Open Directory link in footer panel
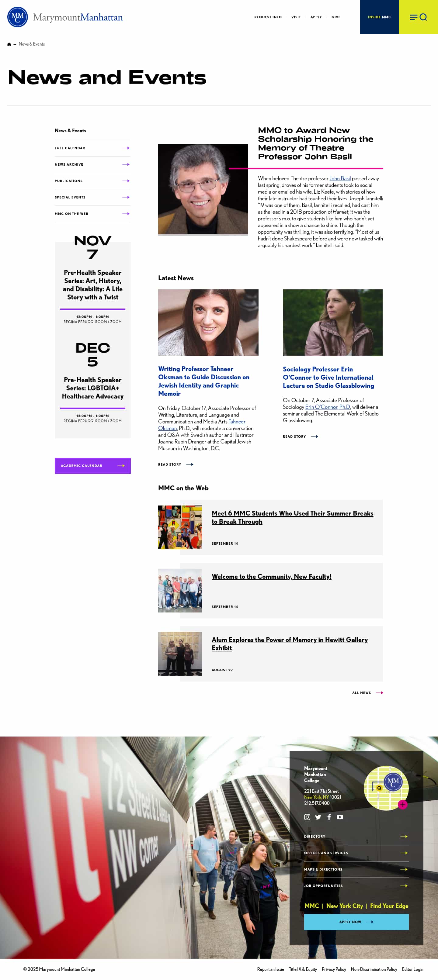The height and width of the screenshot is (980, 438). click(x=356, y=837)
